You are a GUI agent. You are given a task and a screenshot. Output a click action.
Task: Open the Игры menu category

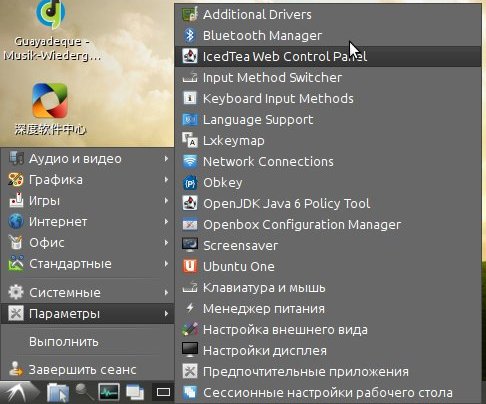coord(88,201)
